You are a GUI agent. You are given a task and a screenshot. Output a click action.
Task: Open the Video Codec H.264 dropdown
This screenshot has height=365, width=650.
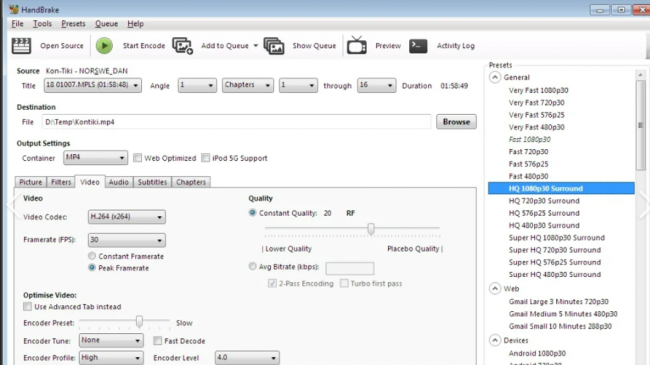pyautogui.click(x=127, y=217)
